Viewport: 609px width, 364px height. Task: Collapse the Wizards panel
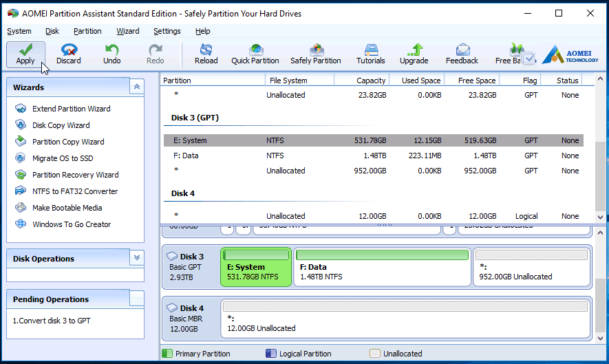(137, 87)
